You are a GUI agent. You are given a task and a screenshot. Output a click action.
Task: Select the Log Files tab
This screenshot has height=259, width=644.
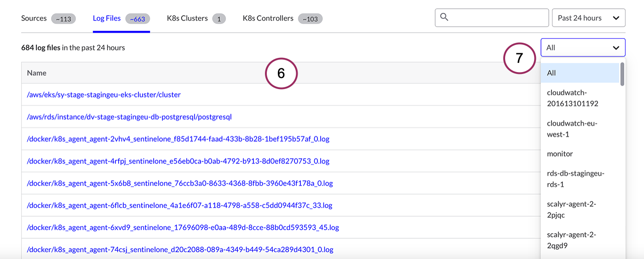tap(107, 18)
